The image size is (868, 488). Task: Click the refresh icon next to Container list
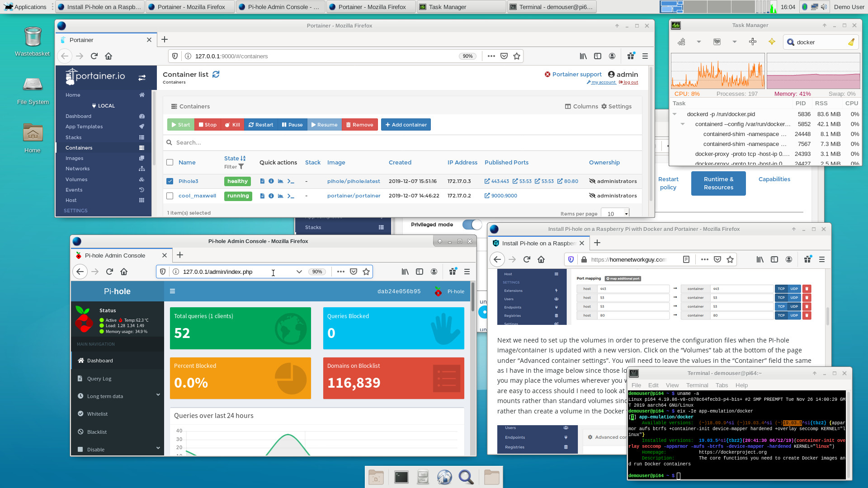216,75
